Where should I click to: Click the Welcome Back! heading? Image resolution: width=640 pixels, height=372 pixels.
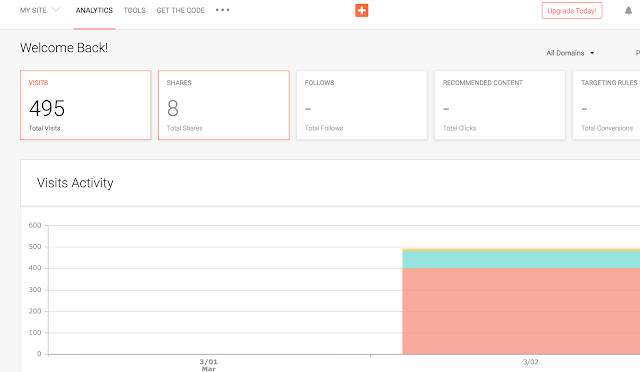pos(64,48)
